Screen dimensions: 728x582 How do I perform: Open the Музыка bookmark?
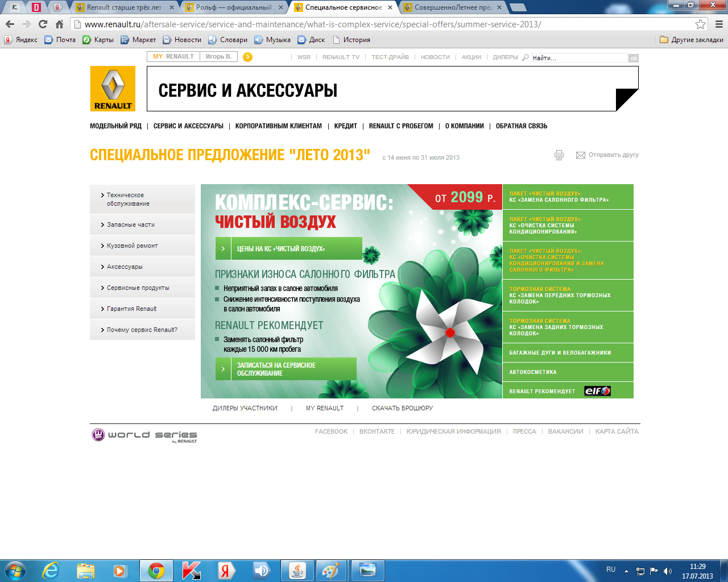click(272, 40)
